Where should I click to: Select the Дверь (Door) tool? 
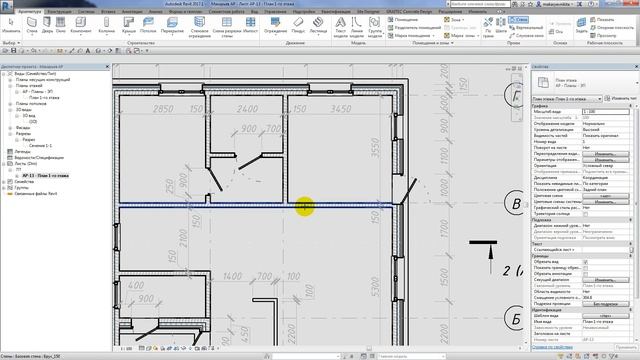pyautogui.click(x=47, y=25)
